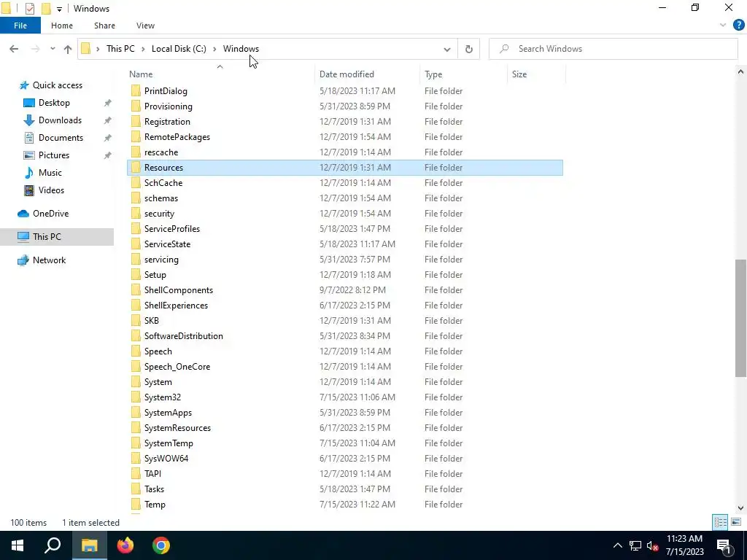The image size is (747, 560).
Task: Select the security folder icon
Action: 136,214
